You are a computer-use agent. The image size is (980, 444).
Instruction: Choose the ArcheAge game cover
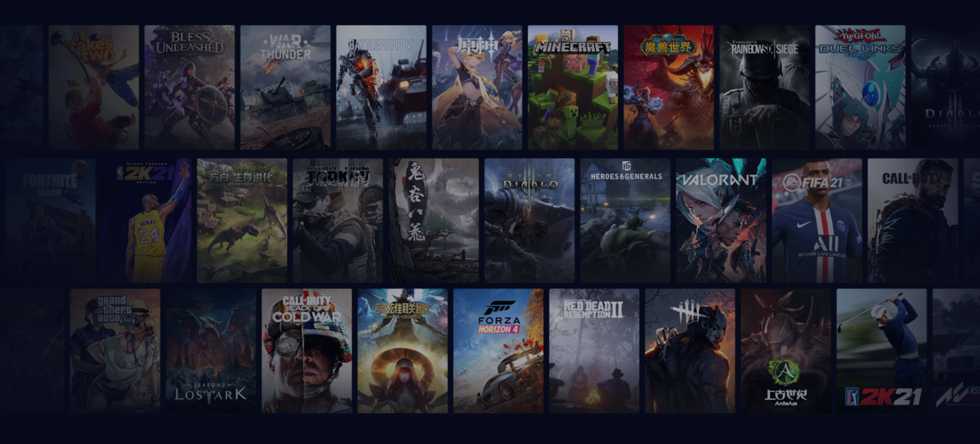coord(785,351)
